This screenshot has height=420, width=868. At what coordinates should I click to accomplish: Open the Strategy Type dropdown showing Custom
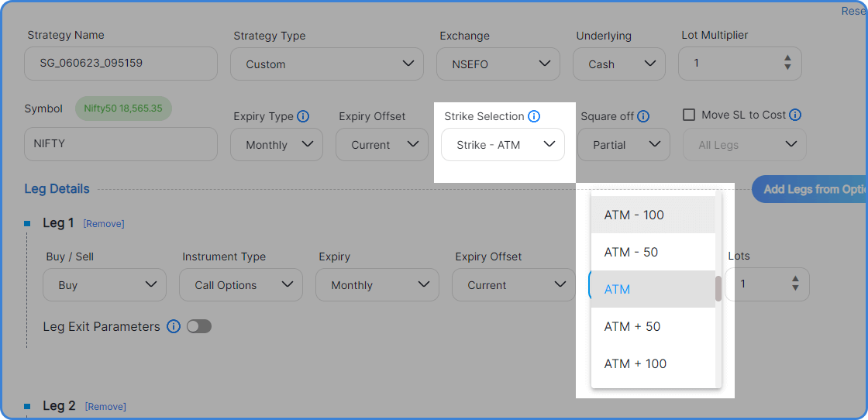pos(327,64)
